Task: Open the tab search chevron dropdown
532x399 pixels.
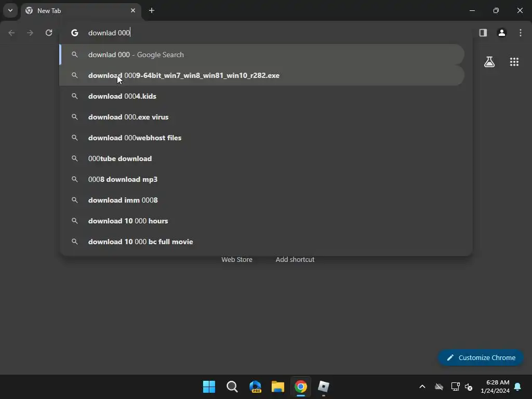Action: pos(10,10)
